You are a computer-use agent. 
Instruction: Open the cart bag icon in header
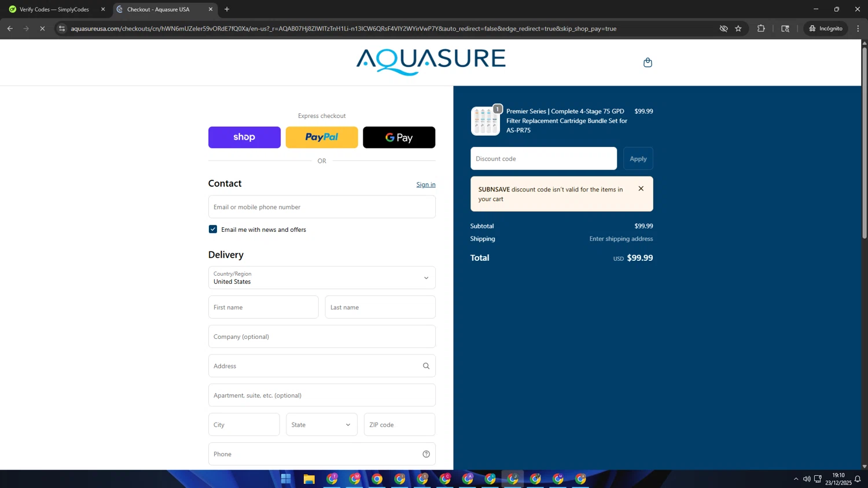coord(648,62)
